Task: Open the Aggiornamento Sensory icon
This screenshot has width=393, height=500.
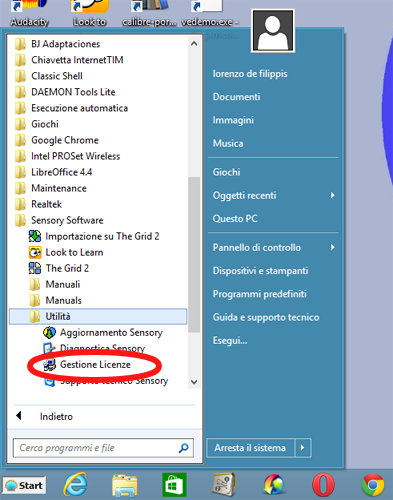Action: point(49,332)
